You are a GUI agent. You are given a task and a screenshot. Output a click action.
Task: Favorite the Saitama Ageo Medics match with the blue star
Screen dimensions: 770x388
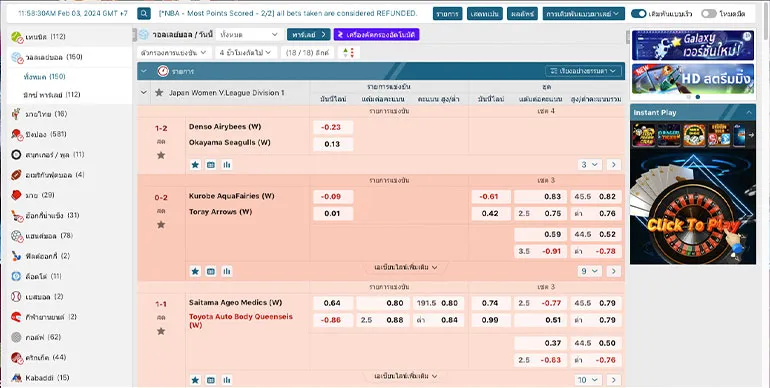[x=195, y=380]
